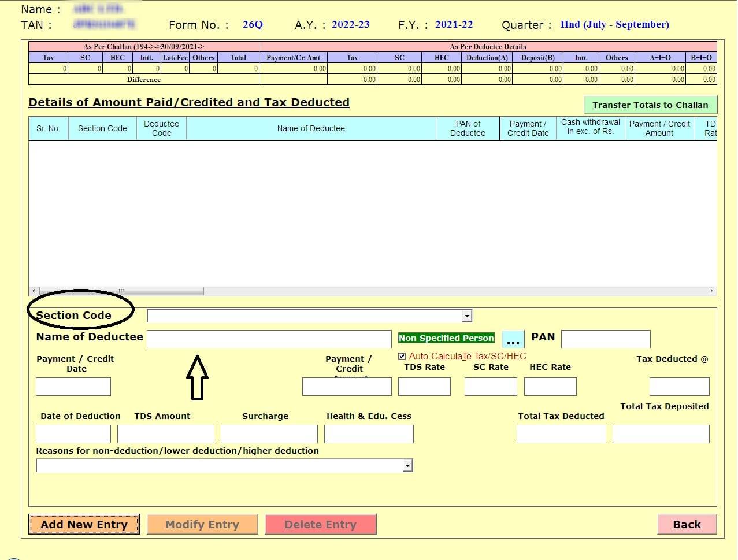Click the TDS Amount input field
Image resolution: width=738 pixels, height=560 pixels.
click(x=165, y=434)
